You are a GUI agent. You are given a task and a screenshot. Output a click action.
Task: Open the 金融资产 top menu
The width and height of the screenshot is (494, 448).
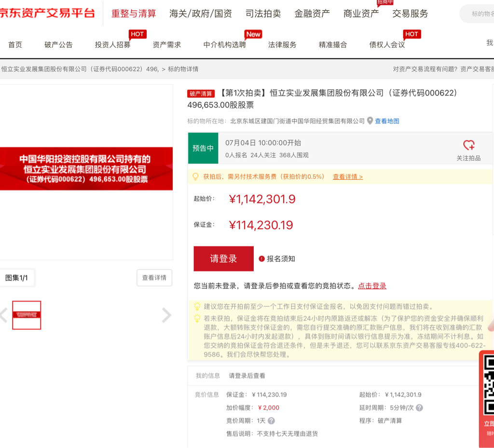(312, 14)
